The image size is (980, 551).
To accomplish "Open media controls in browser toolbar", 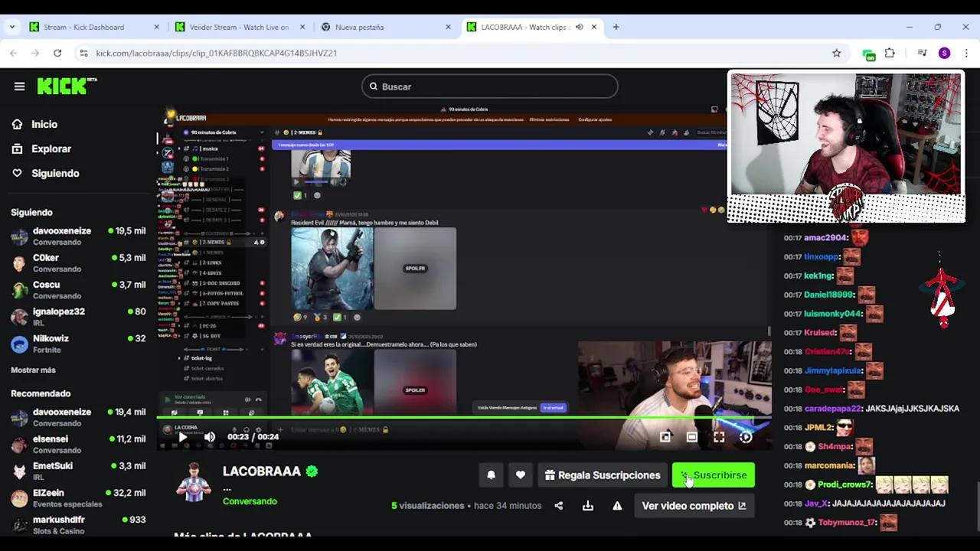I will point(922,53).
